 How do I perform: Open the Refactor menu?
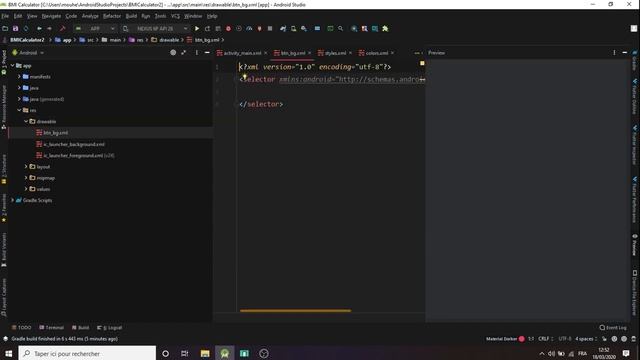(112, 16)
